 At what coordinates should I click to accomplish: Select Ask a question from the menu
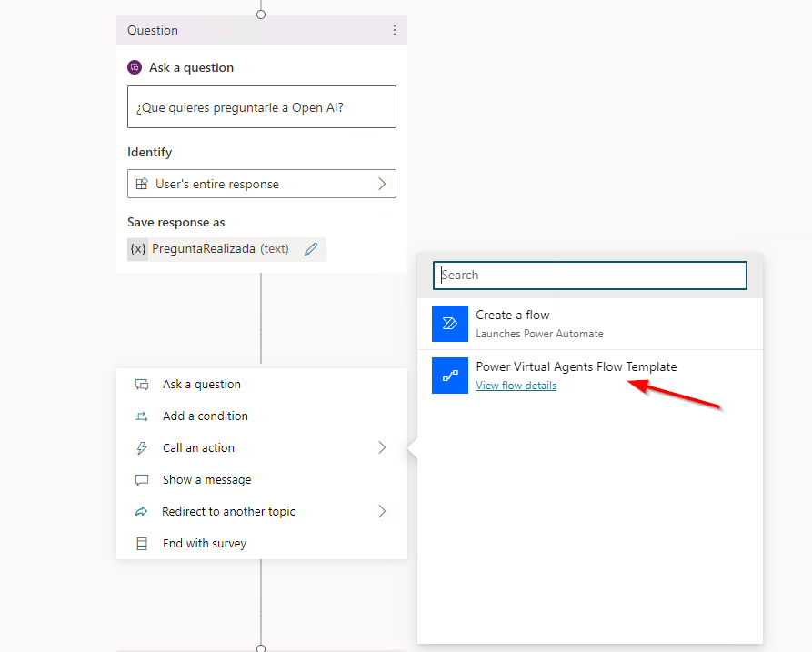click(202, 385)
